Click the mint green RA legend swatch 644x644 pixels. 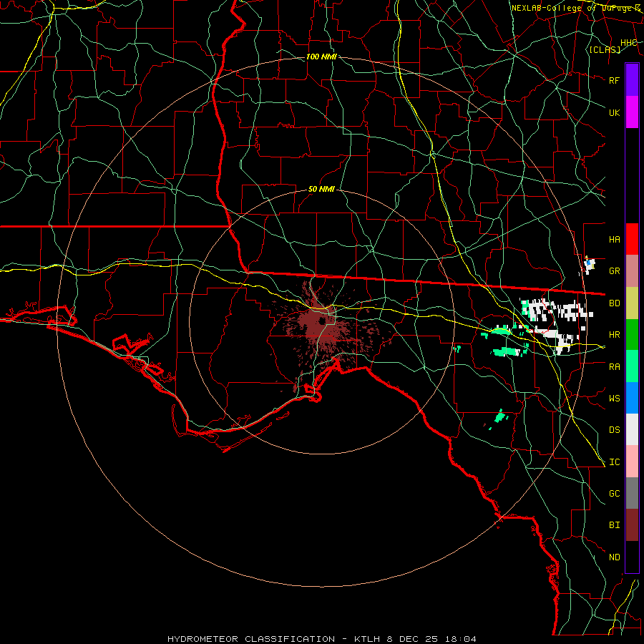pyautogui.click(x=632, y=366)
